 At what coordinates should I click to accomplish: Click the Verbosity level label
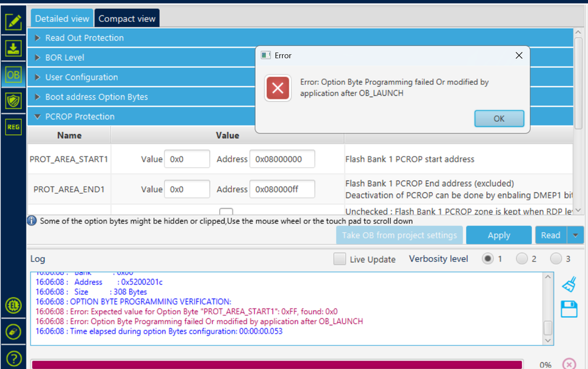pyautogui.click(x=438, y=259)
